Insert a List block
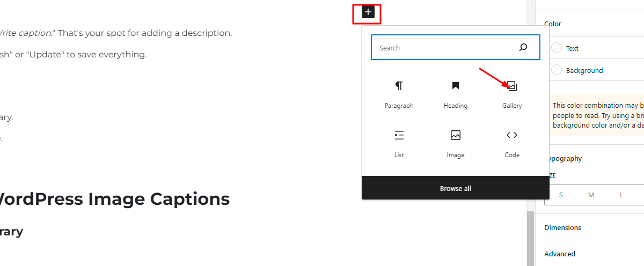Screen dimensions: 644x266 399,144
